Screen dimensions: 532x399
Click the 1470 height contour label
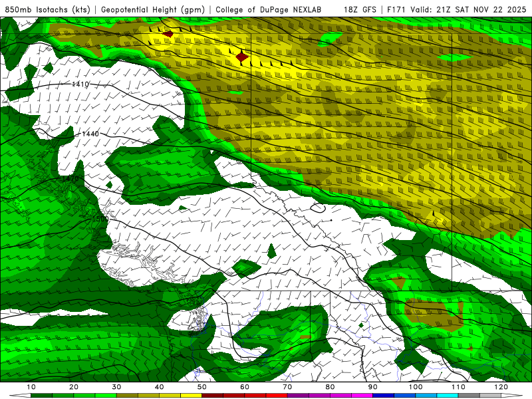70,178
